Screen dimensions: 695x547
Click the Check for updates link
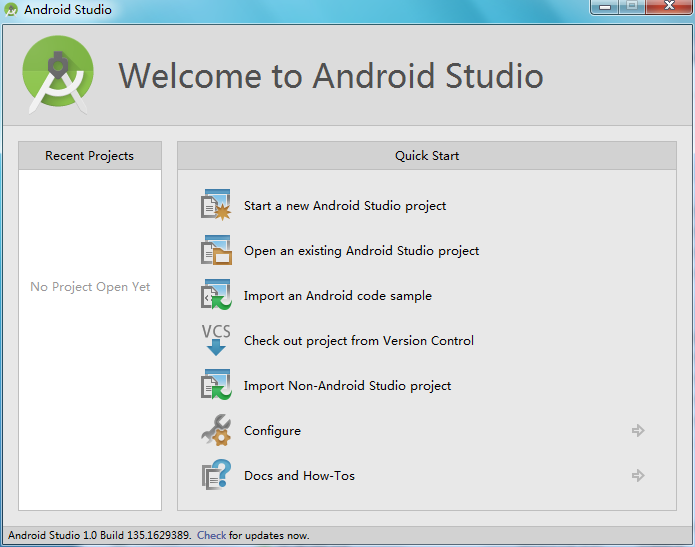click(x=211, y=535)
